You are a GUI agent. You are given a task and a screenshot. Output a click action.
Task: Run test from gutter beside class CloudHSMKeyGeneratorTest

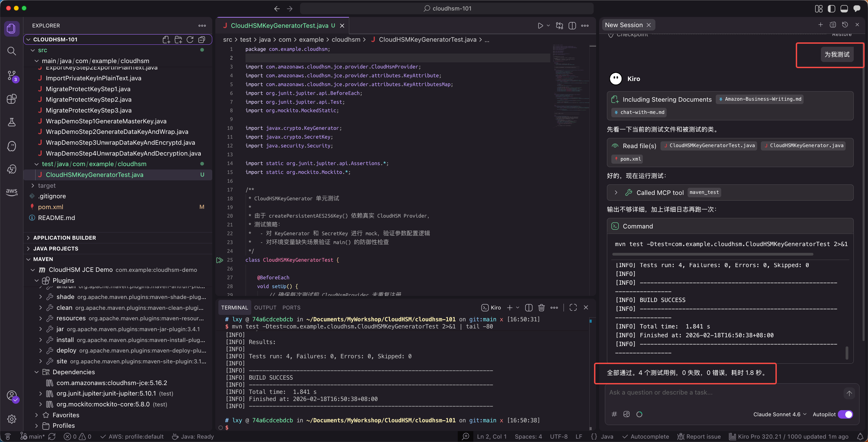click(220, 260)
